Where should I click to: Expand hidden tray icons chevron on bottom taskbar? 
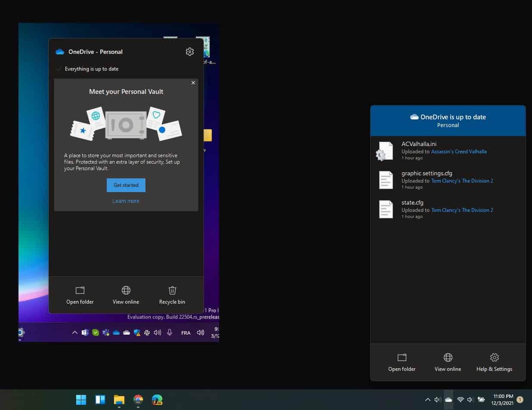pos(427,400)
